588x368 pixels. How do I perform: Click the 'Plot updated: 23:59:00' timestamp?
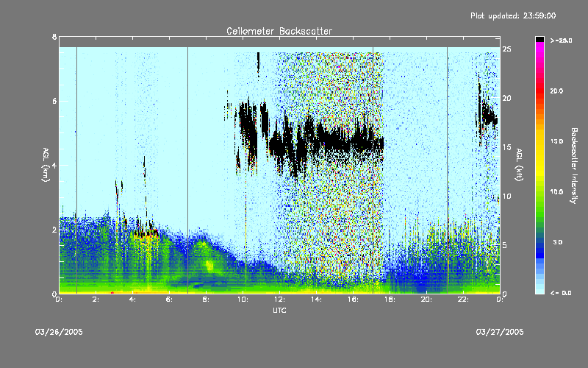513,15
